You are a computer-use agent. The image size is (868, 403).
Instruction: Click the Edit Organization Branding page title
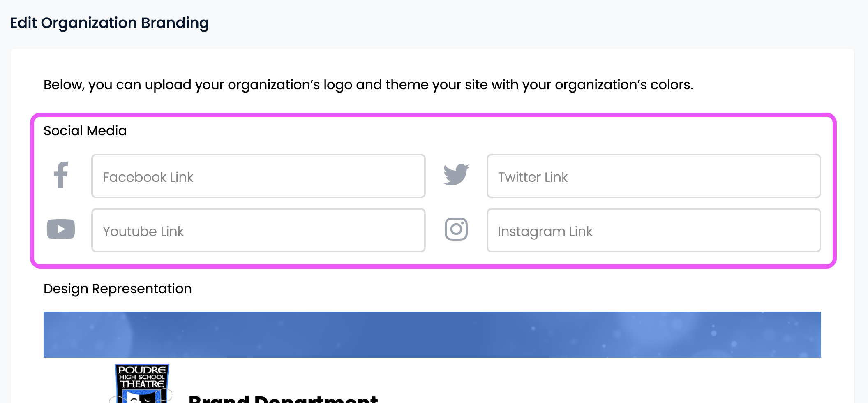coord(109,23)
